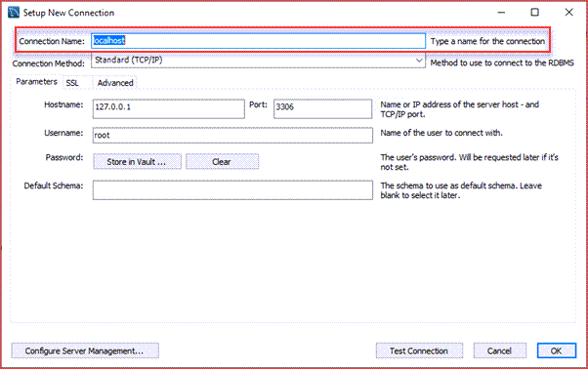The height and width of the screenshot is (369, 588).
Task: Click the Store in Vault button
Action: 138,161
